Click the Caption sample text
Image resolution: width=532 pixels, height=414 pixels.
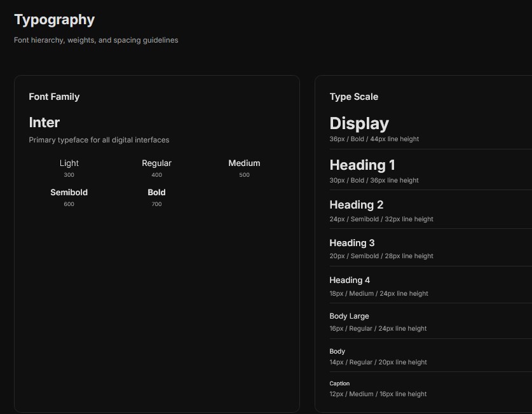pos(339,383)
